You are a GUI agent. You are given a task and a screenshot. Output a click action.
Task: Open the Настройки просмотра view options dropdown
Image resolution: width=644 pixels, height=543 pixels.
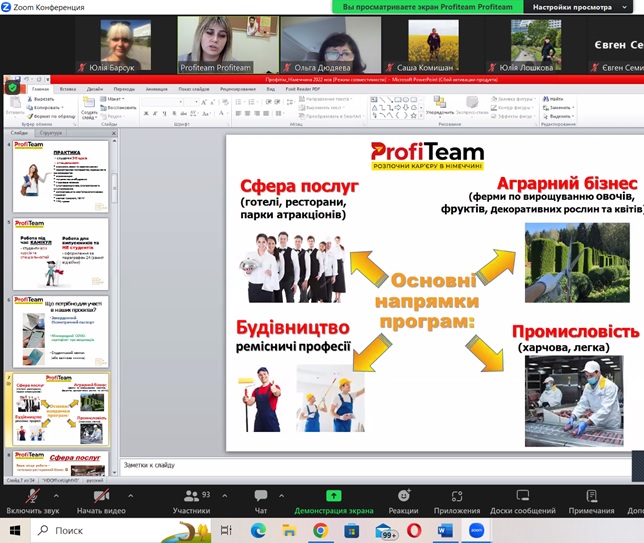point(578,7)
